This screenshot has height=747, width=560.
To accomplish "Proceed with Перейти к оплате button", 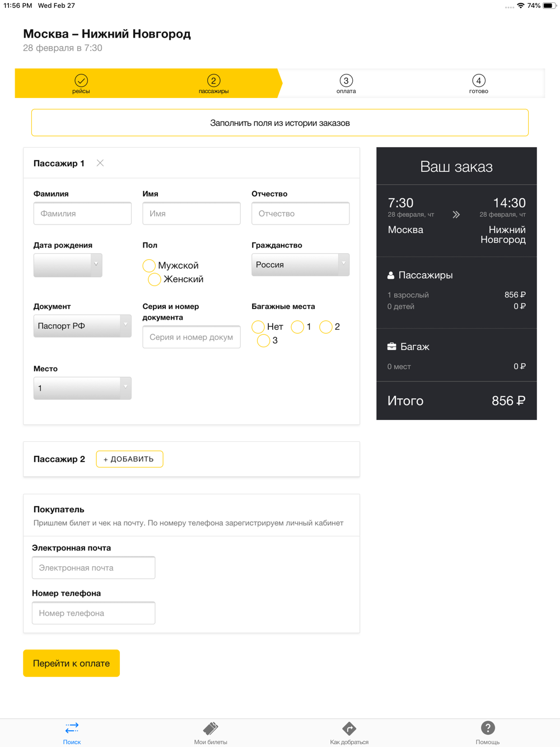I will pos(71,663).
